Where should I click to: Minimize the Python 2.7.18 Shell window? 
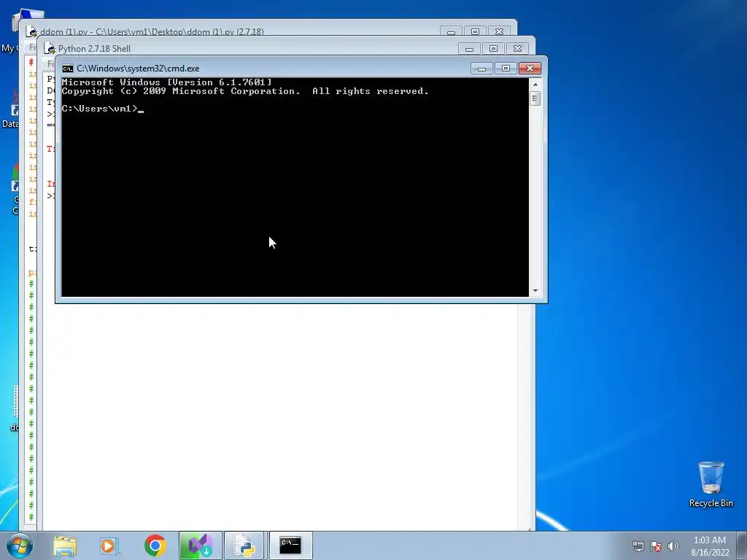coord(469,49)
